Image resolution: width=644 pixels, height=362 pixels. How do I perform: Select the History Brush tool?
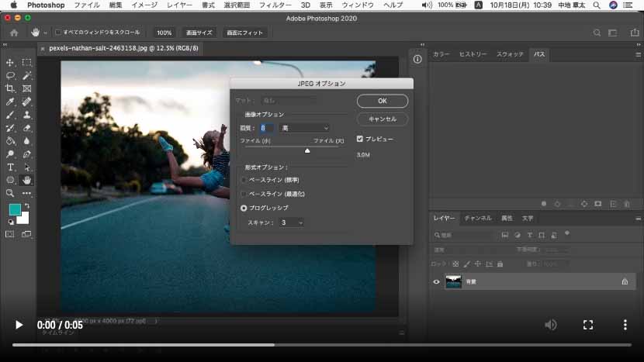pyautogui.click(x=10, y=128)
